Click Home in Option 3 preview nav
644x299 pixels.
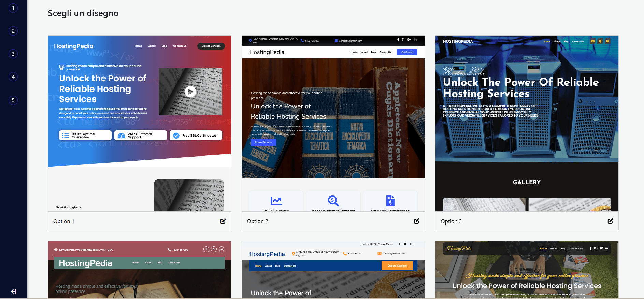(547, 42)
